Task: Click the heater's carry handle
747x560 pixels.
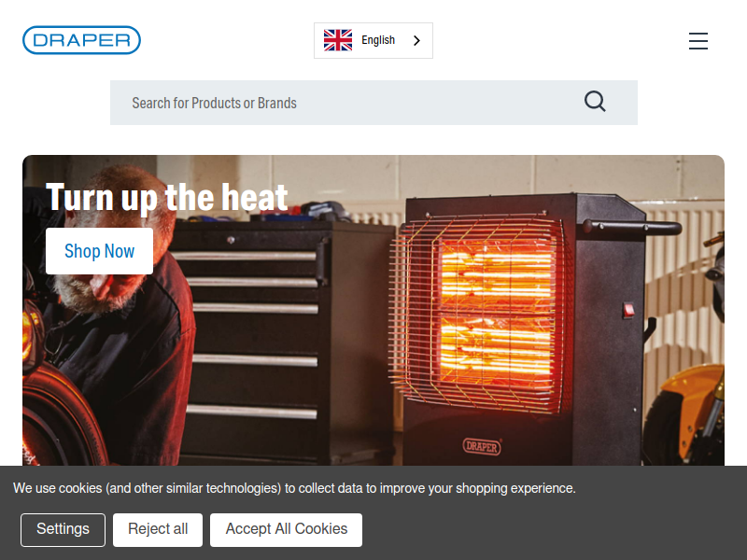Action: click(634, 227)
